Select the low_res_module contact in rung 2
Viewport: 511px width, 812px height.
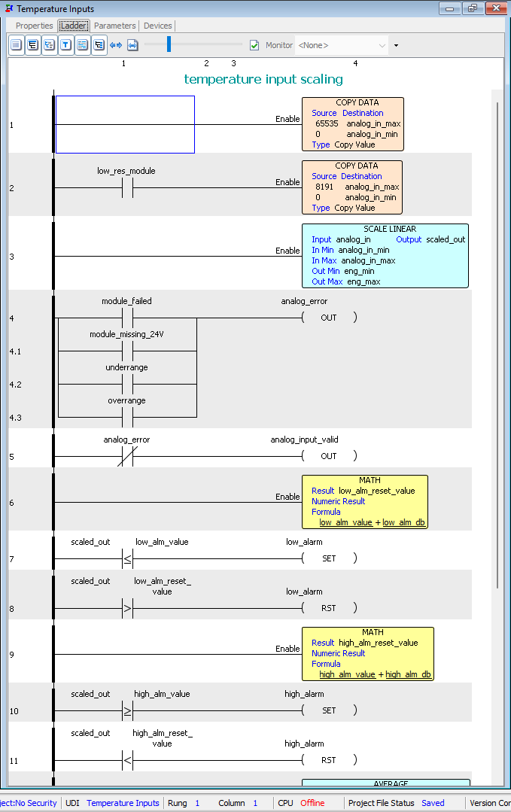(127, 187)
